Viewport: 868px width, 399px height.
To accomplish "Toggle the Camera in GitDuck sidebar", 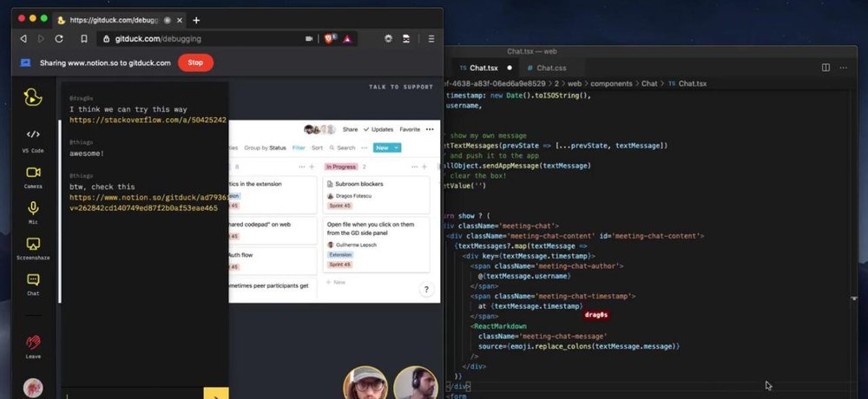I will (x=33, y=177).
